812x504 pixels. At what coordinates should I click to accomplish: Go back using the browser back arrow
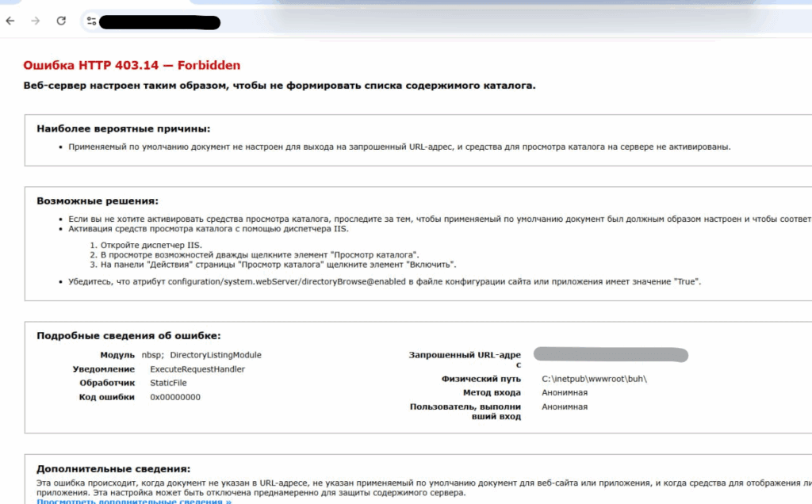10,21
